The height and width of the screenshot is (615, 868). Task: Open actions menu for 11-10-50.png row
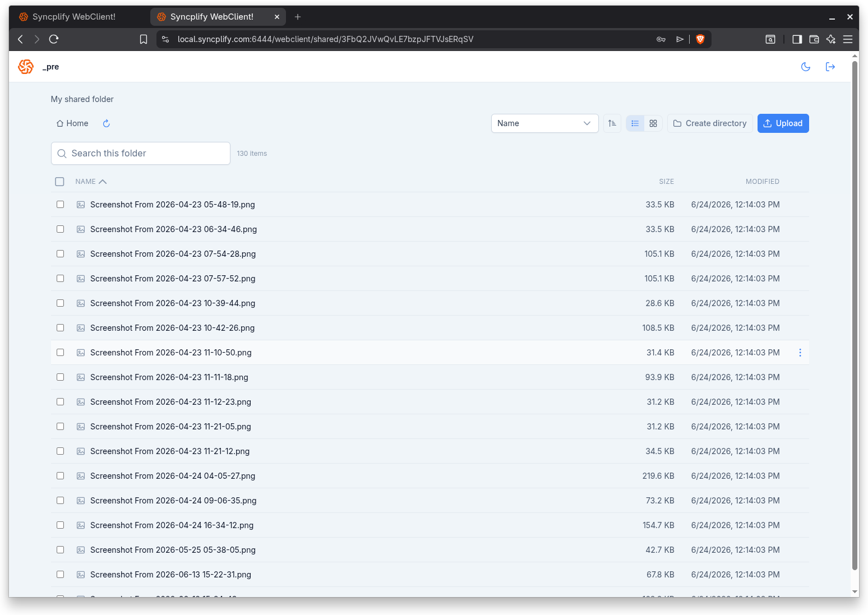(800, 353)
